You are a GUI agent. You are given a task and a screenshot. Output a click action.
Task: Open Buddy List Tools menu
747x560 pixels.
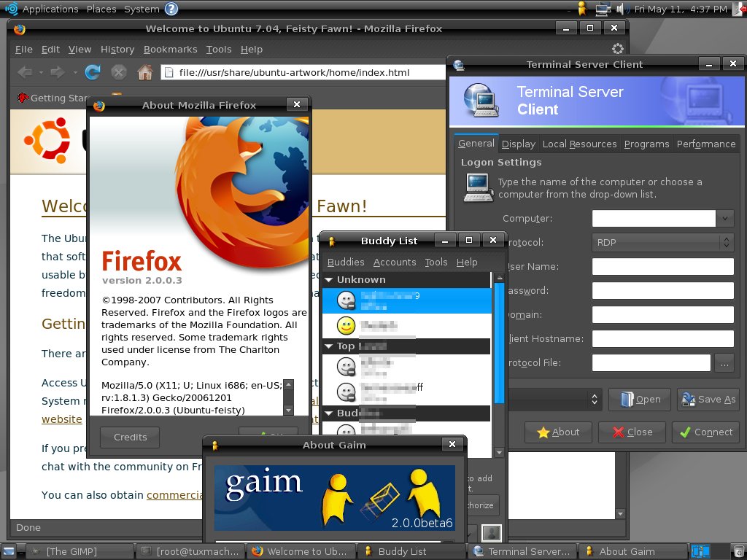pyautogui.click(x=436, y=262)
